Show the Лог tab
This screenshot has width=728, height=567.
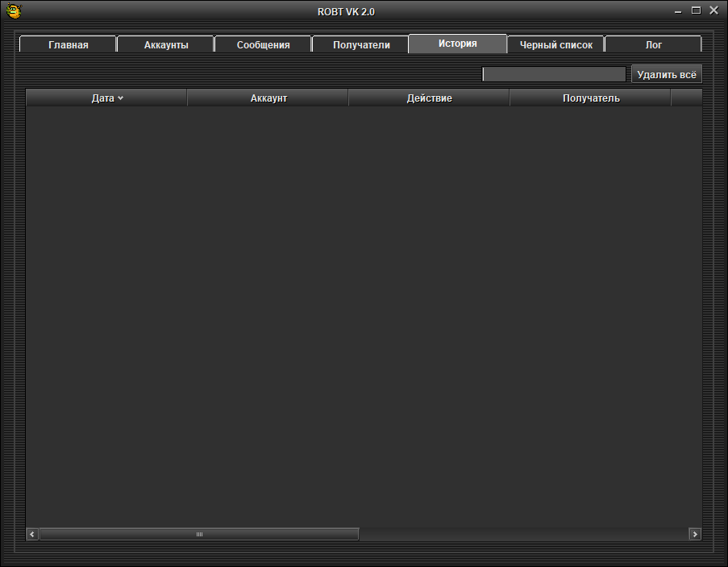(x=654, y=45)
